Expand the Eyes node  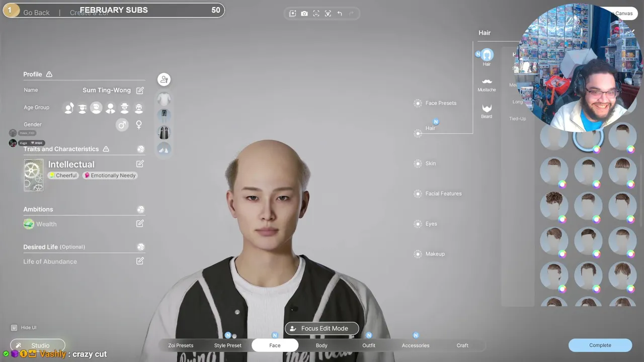418,224
